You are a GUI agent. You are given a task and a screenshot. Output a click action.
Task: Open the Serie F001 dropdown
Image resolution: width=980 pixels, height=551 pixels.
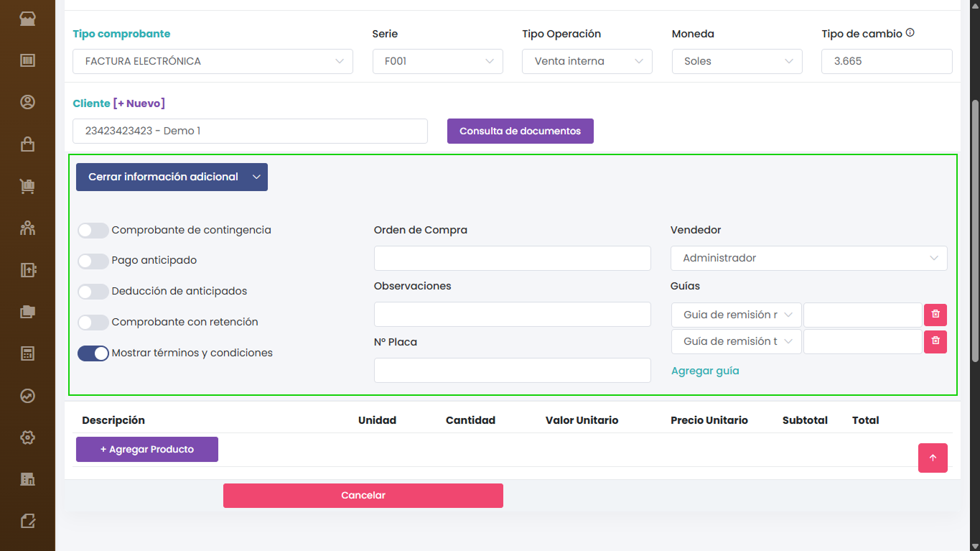click(438, 61)
